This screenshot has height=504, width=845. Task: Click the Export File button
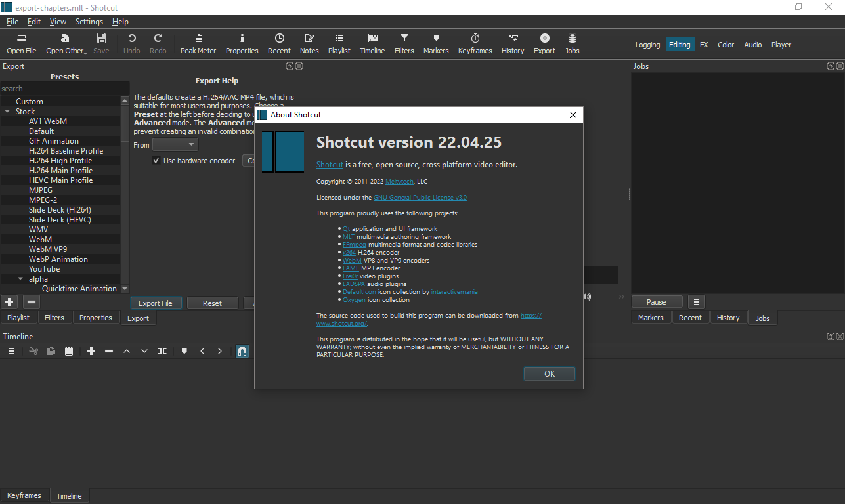click(x=156, y=303)
